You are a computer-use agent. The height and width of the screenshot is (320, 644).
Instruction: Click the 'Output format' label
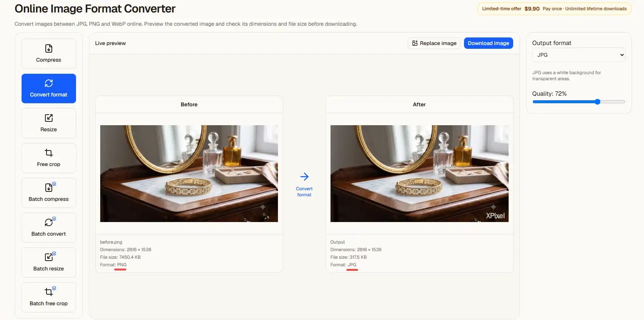[552, 43]
